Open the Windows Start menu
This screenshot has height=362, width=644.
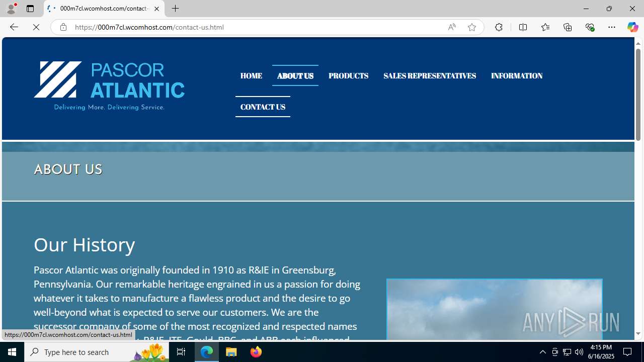pyautogui.click(x=12, y=352)
